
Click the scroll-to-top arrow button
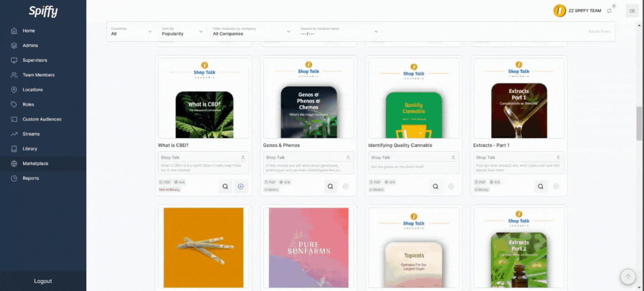(x=628, y=277)
